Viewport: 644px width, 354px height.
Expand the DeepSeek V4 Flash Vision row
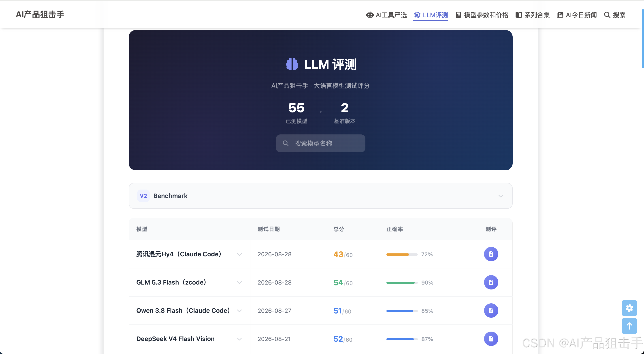[x=239, y=339]
